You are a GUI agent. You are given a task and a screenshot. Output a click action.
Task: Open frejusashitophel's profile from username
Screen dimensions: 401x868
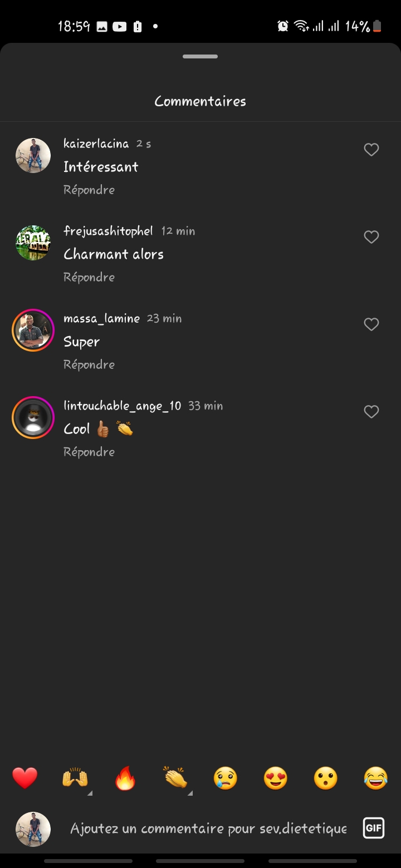point(108,231)
